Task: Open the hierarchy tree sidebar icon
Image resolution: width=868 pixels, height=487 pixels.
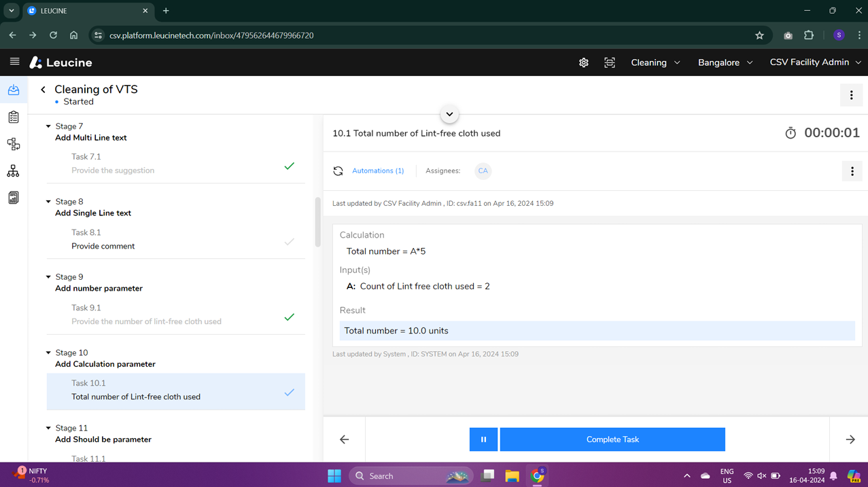Action: pyautogui.click(x=14, y=171)
